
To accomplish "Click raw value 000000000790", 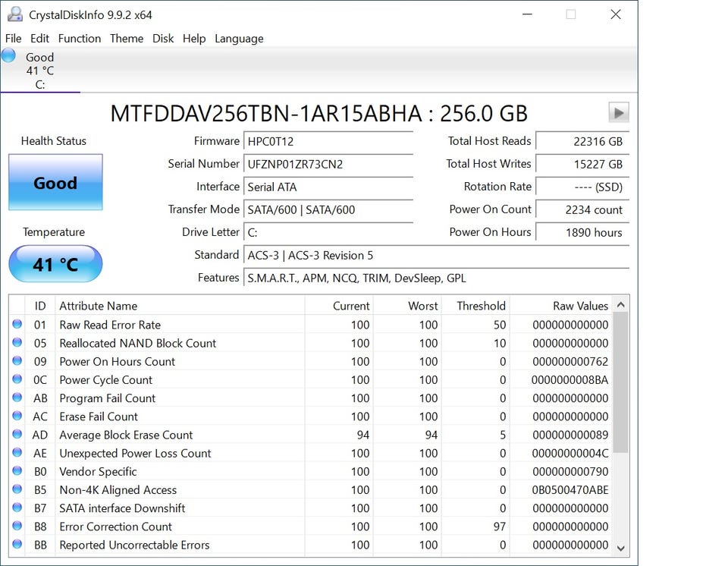I will (570, 472).
